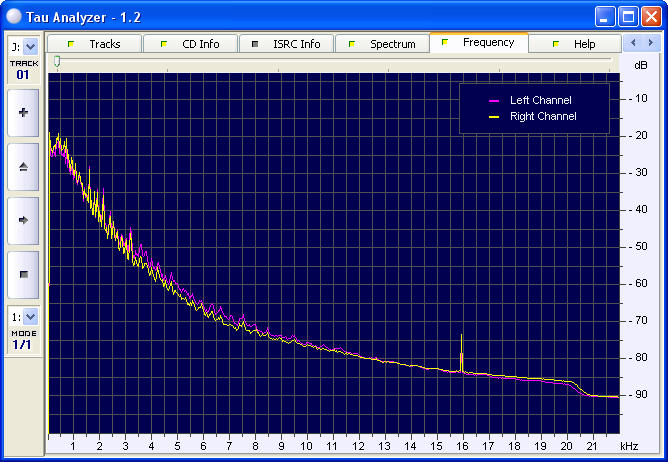Switch to the Spectrum tab

pyautogui.click(x=382, y=44)
